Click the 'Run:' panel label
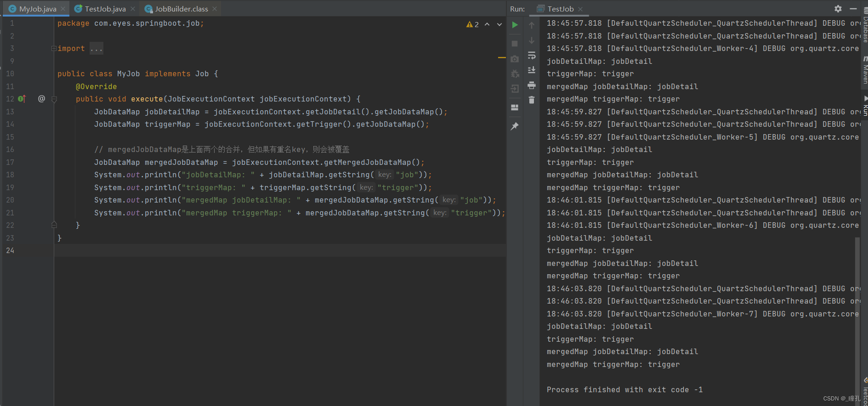Image resolution: width=868 pixels, height=406 pixels. [x=517, y=9]
